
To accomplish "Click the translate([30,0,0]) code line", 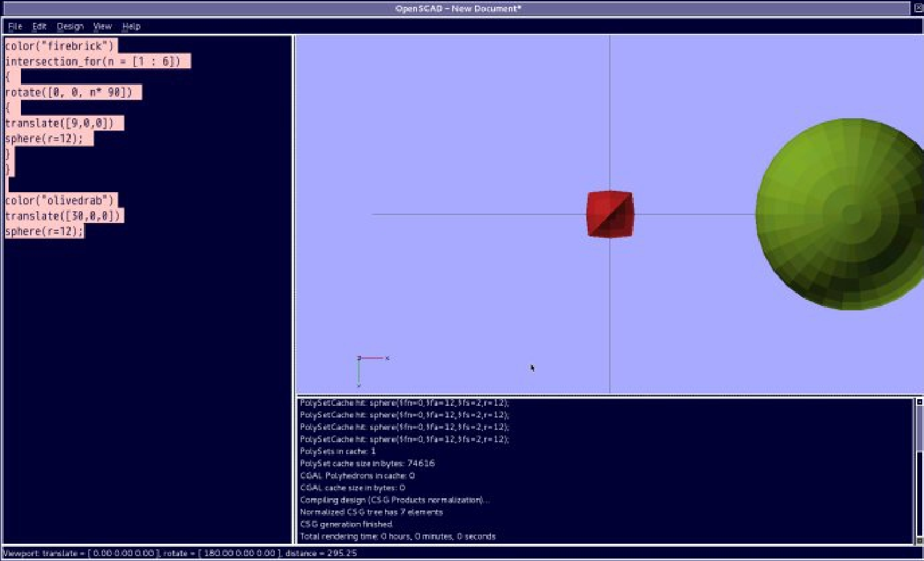I will pos(62,216).
